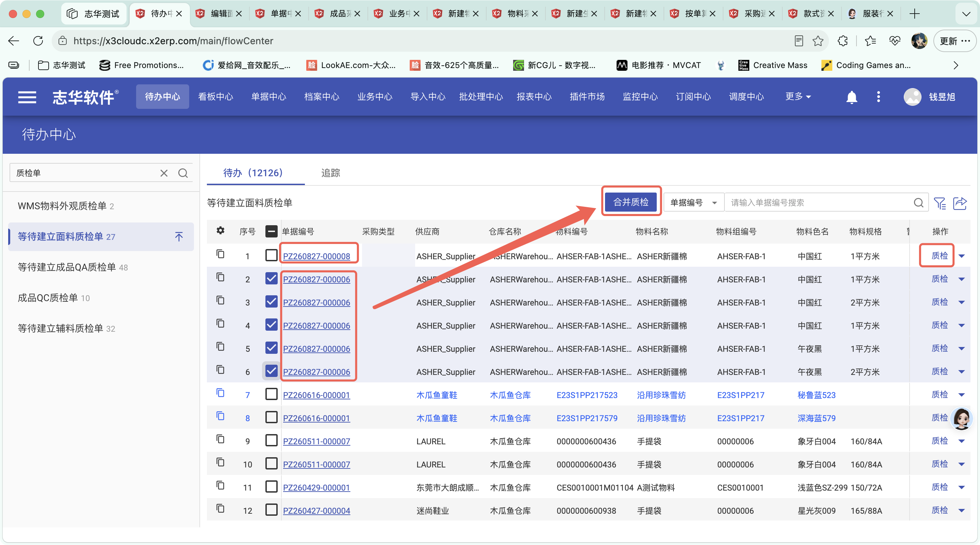Reload the browser page
Screen dimensions: 980x545
coord(38,41)
